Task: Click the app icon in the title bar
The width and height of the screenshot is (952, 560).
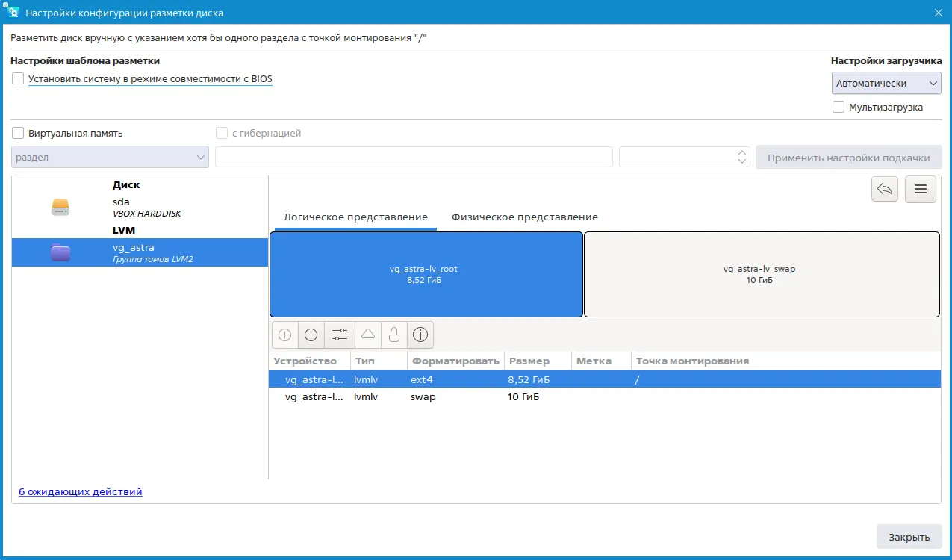Action: (x=13, y=13)
